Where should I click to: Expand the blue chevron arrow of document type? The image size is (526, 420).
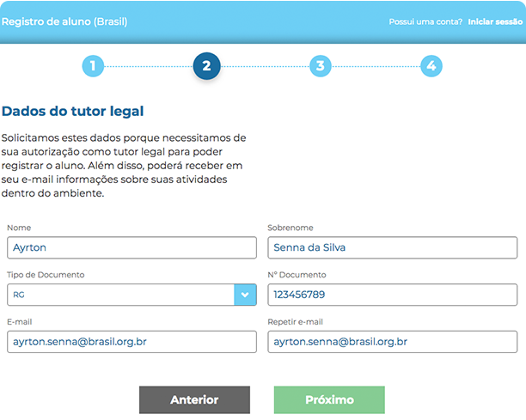point(245,295)
